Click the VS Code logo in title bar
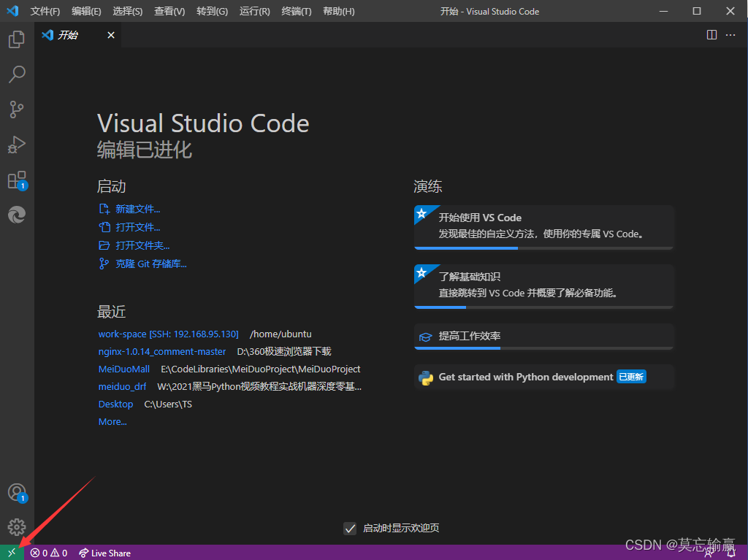Image resolution: width=748 pixels, height=560 pixels. tap(12, 10)
